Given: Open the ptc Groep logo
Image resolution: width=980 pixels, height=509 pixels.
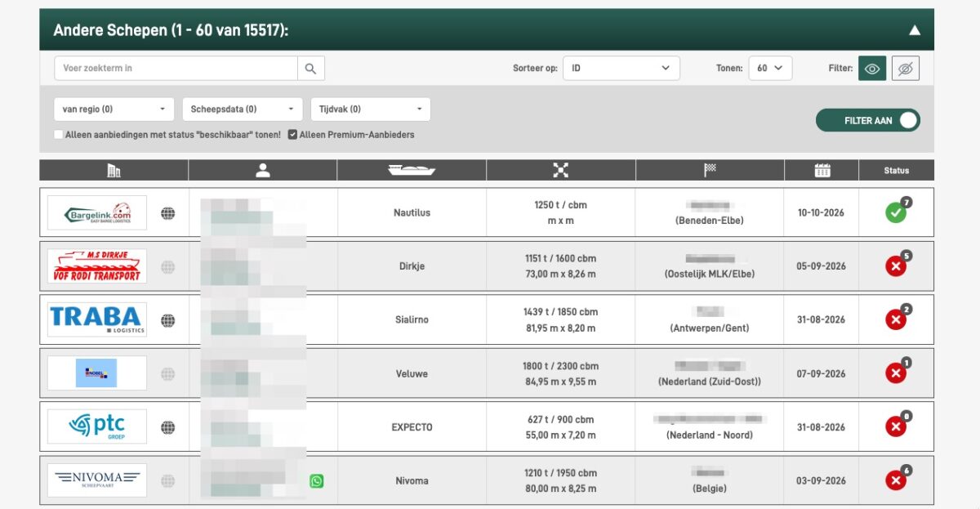Looking at the screenshot, I should pos(97,427).
